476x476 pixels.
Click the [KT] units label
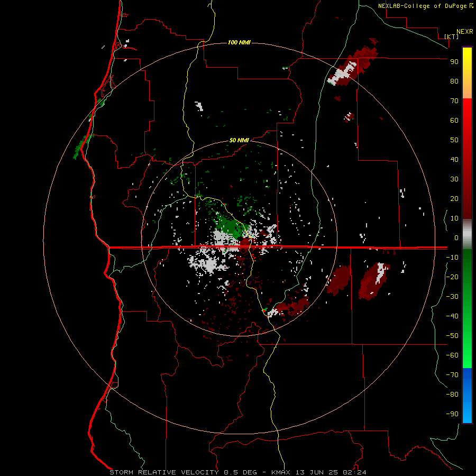coord(451,36)
